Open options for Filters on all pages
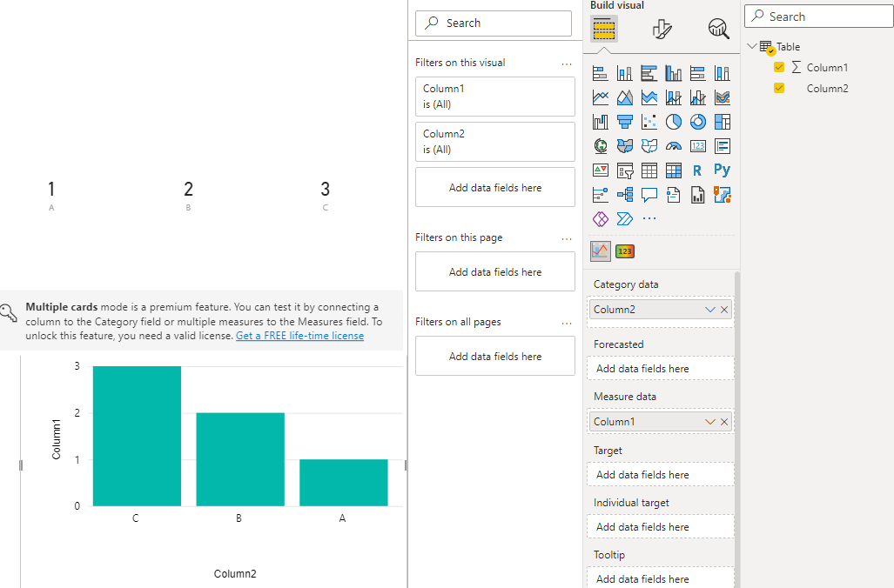The image size is (894, 588). [566, 323]
